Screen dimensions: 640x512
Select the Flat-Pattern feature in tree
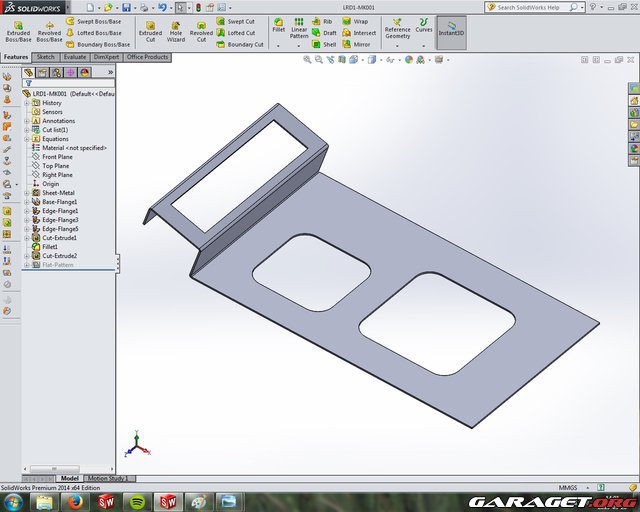point(59,265)
